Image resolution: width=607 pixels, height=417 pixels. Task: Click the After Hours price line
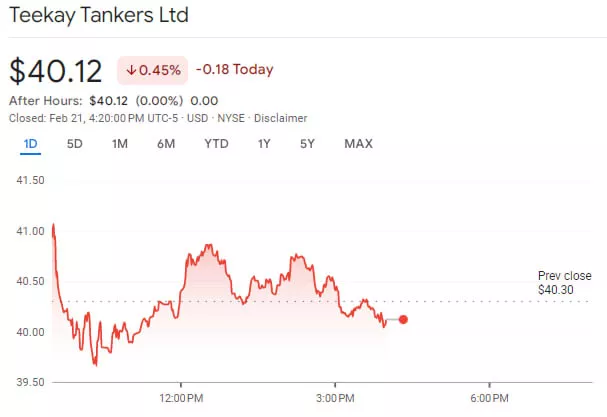tap(113, 100)
